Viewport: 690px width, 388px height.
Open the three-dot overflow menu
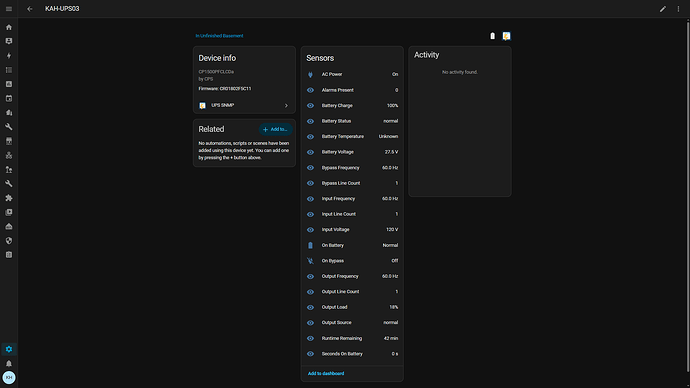(x=678, y=9)
